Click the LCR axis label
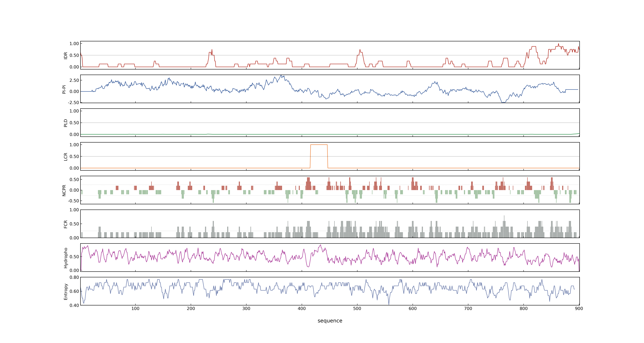Image resolution: width=644 pixels, height=343 pixels. point(66,157)
